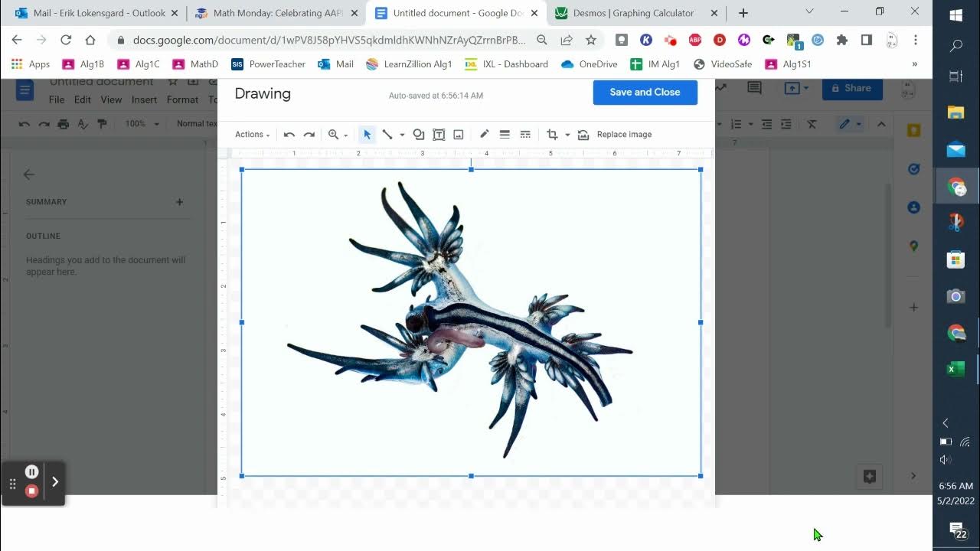The height and width of the screenshot is (551, 980).
Task: Open the Border color pencil
Action: coord(484,134)
